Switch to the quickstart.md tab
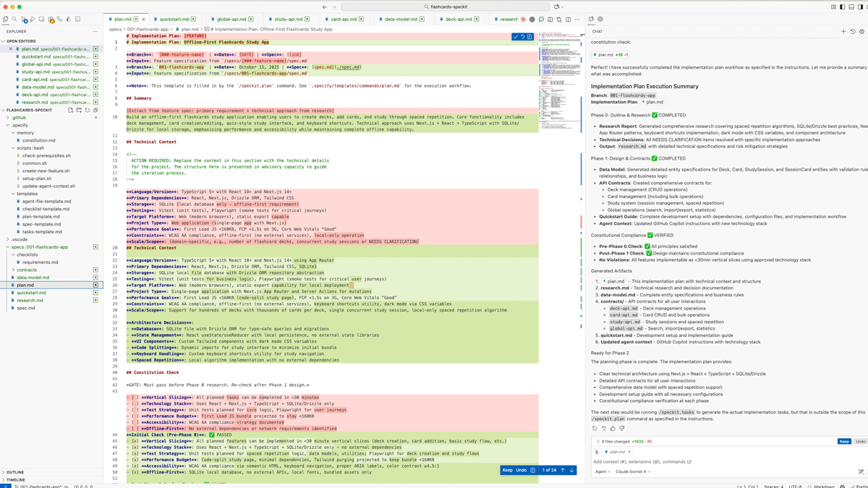 click(174, 20)
